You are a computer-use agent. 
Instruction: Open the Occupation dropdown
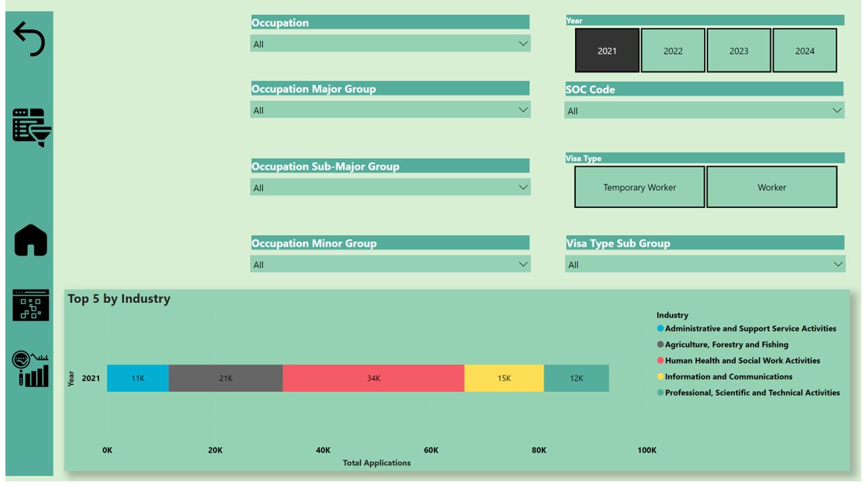[x=524, y=43]
